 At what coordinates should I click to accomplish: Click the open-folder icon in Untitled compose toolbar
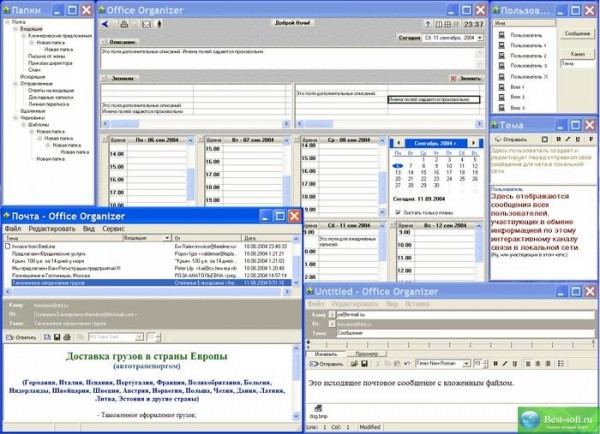pos(354,364)
